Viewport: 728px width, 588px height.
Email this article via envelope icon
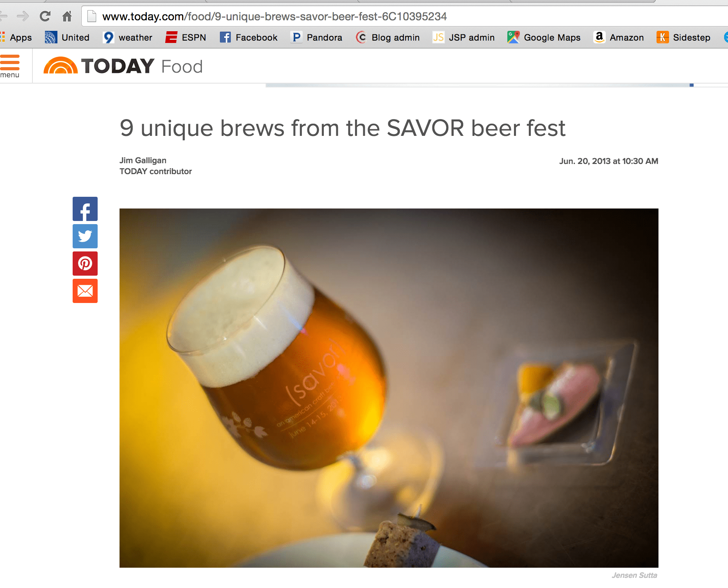pos(85,291)
